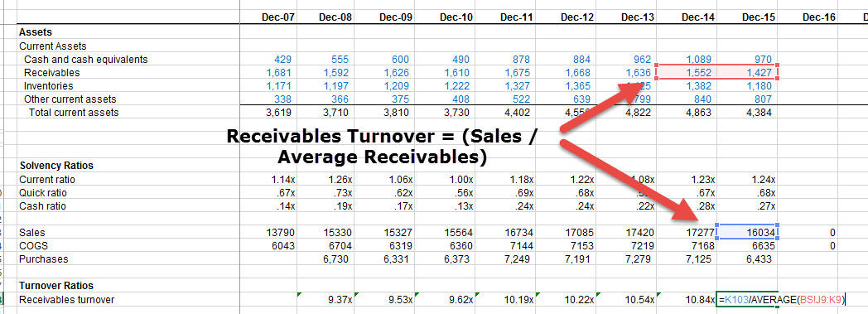This screenshot has width=868, height=314.
Task: Click the 'Turnover Ratios' heading cell
Action: (128, 285)
